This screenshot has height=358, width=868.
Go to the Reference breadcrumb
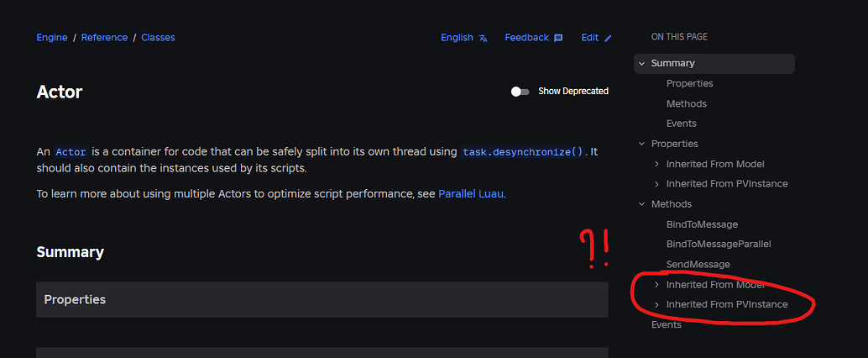(104, 38)
